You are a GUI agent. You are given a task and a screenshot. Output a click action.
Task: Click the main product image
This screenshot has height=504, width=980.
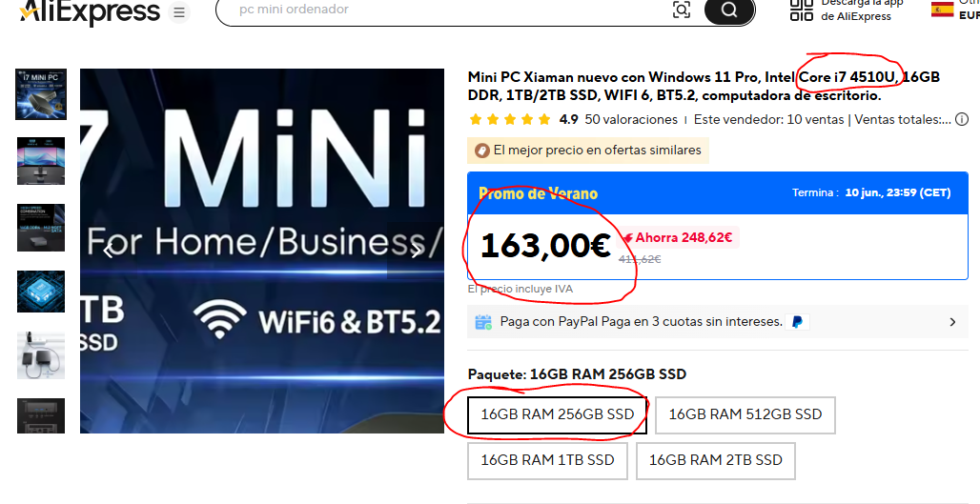[262, 252]
